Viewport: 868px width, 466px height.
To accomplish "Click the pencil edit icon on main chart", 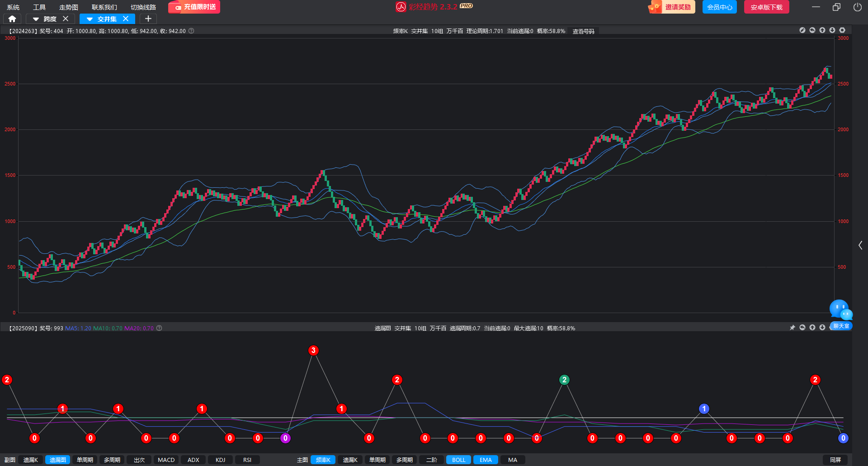I will (802, 30).
